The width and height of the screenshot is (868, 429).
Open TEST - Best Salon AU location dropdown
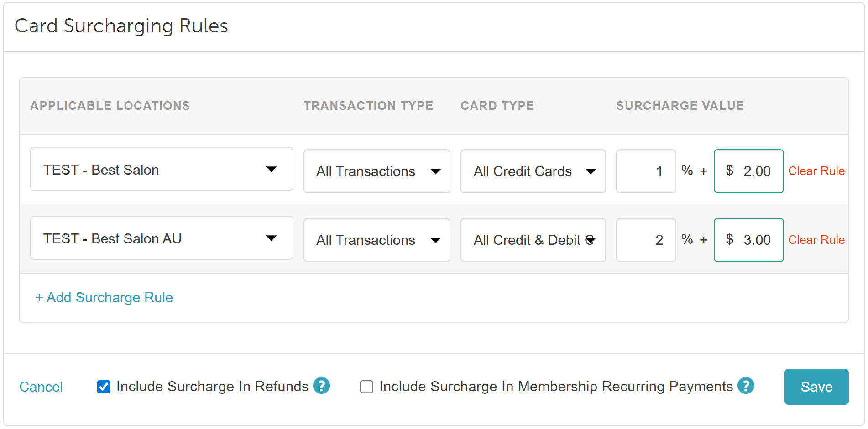click(x=162, y=238)
